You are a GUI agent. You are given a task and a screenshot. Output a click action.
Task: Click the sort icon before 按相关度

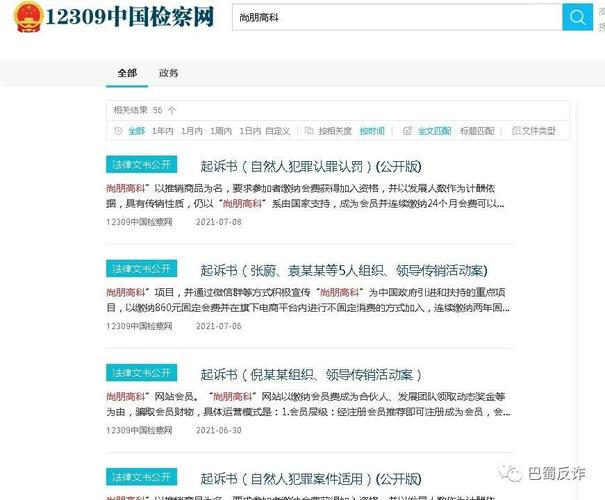[309, 131]
